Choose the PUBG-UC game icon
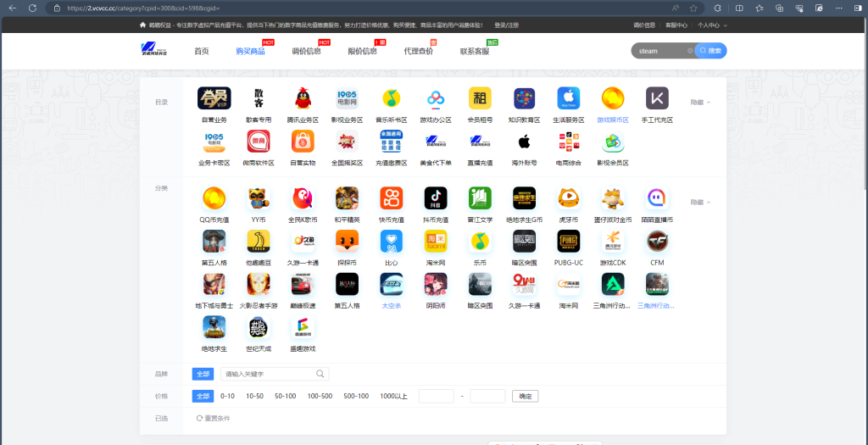 tap(568, 242)
